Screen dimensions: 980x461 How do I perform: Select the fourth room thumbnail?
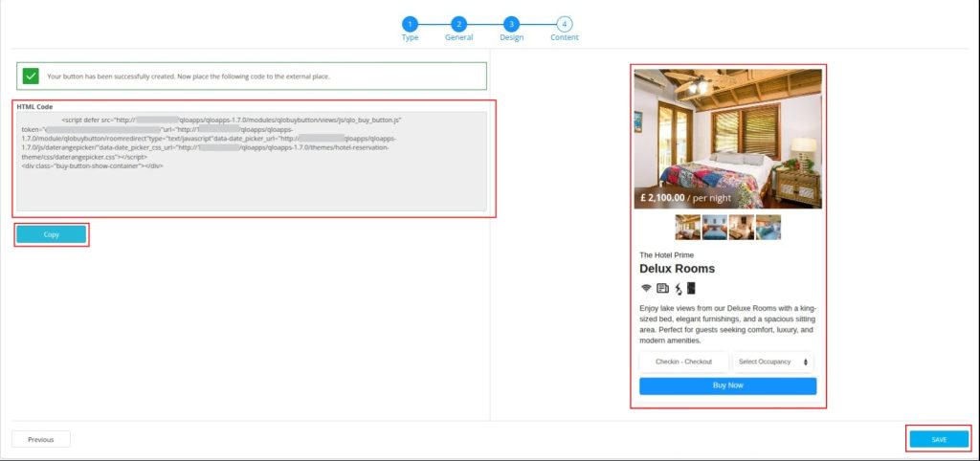(768, 228)
